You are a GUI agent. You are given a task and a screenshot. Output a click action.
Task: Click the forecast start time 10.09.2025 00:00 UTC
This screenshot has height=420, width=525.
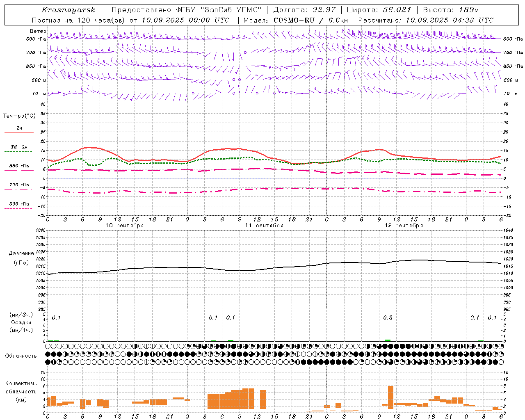coord(185,20)
